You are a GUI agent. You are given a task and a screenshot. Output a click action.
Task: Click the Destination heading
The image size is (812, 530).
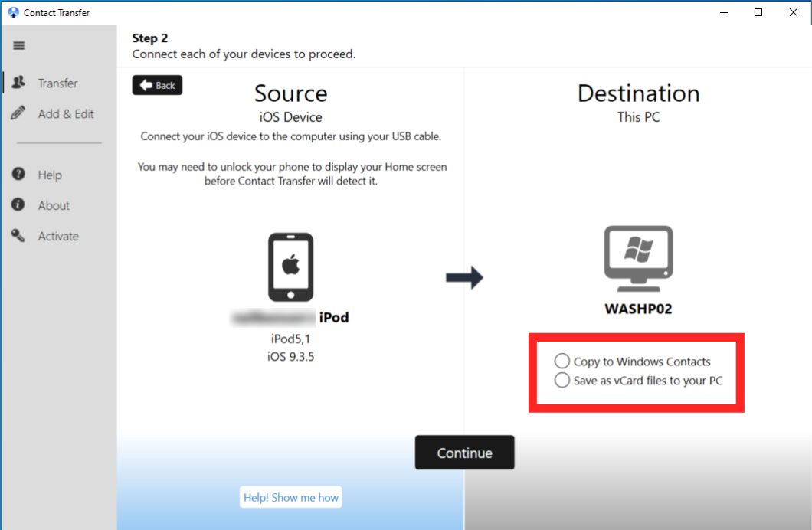tap(639, 93)
